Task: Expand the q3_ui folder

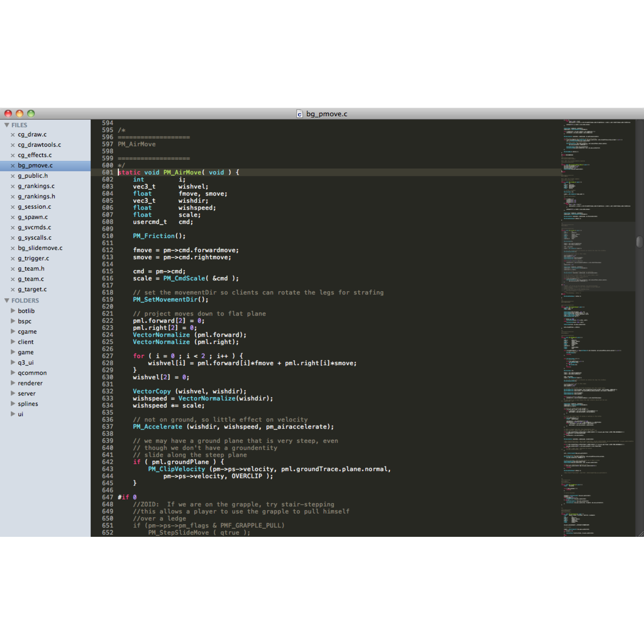Action: 13,363
